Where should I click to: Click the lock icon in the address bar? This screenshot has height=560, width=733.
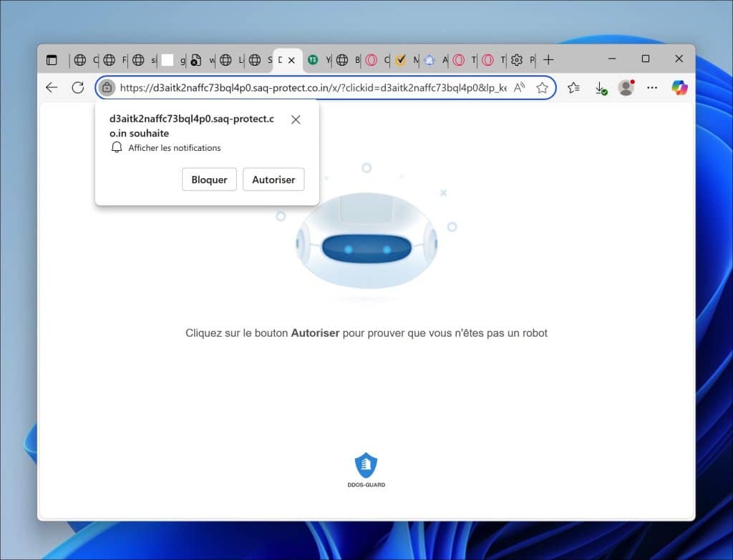click(x=107, y=87)
